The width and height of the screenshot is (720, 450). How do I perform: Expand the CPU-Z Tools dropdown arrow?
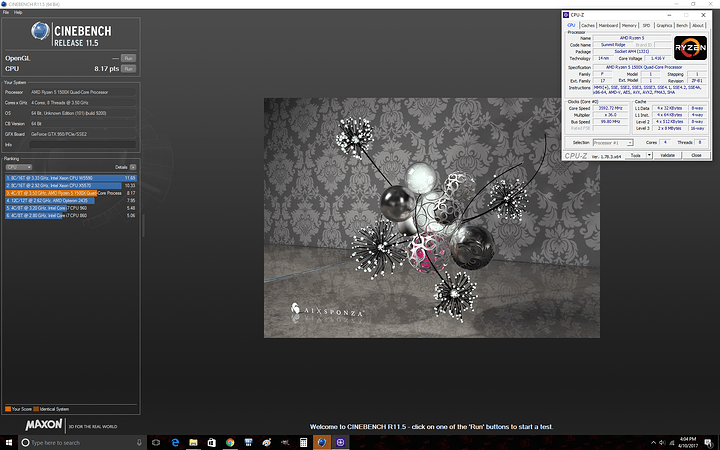tap(649, 155)
